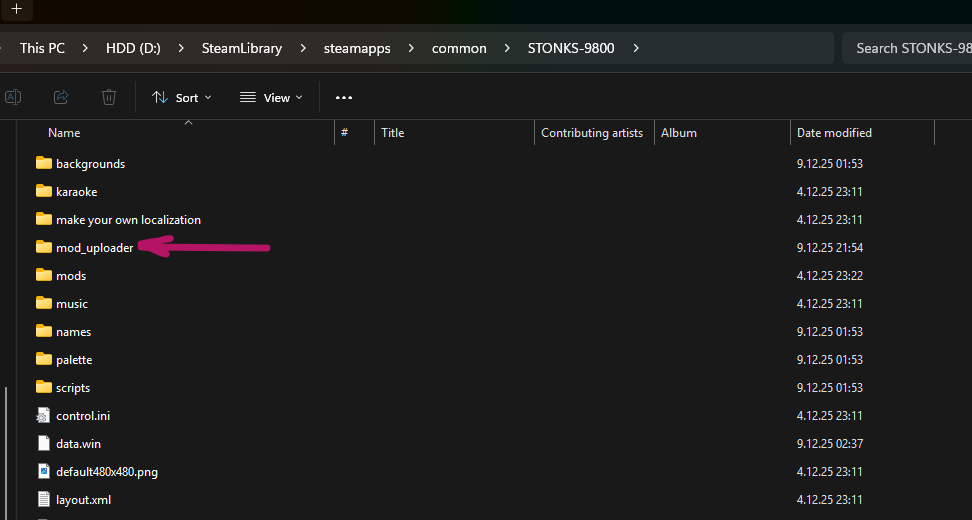Select the control.ini file icon

click(x=43, y=415)
